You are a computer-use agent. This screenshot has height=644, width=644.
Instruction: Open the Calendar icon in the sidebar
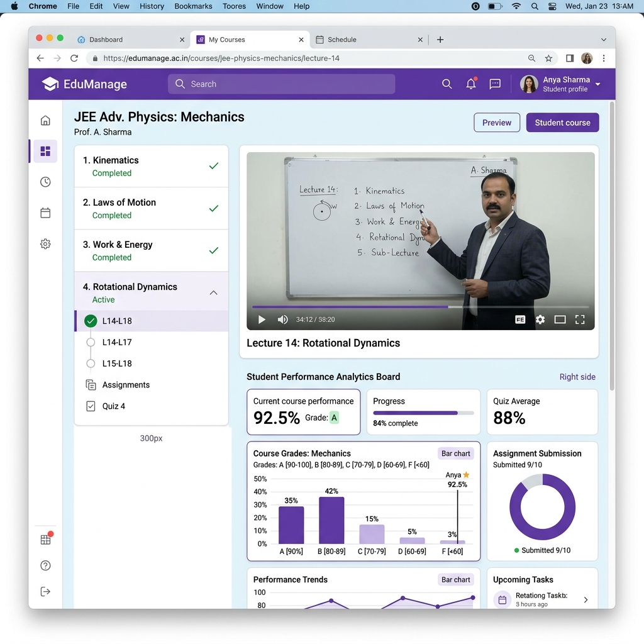click(45, 213)
